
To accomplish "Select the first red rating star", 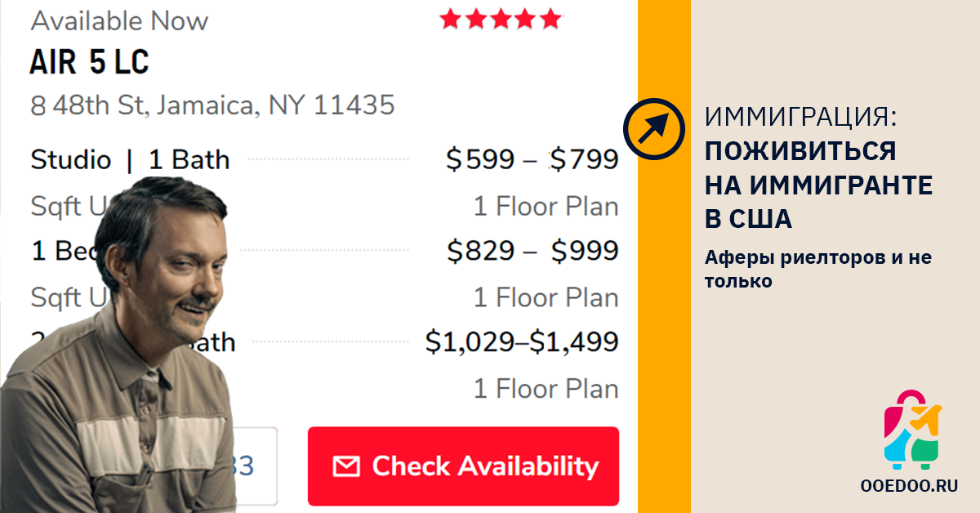I will (x=450, y=19).
